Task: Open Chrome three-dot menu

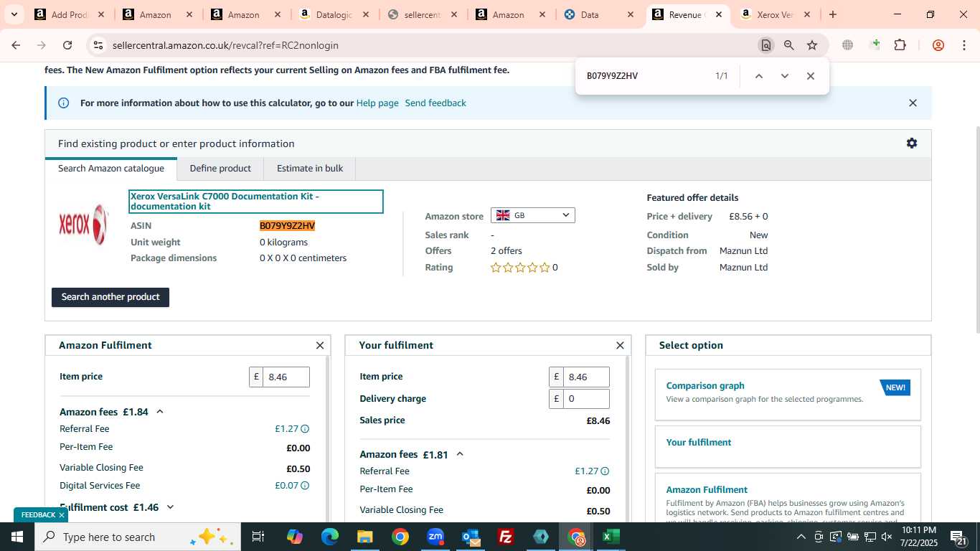Action: [963, 45]
